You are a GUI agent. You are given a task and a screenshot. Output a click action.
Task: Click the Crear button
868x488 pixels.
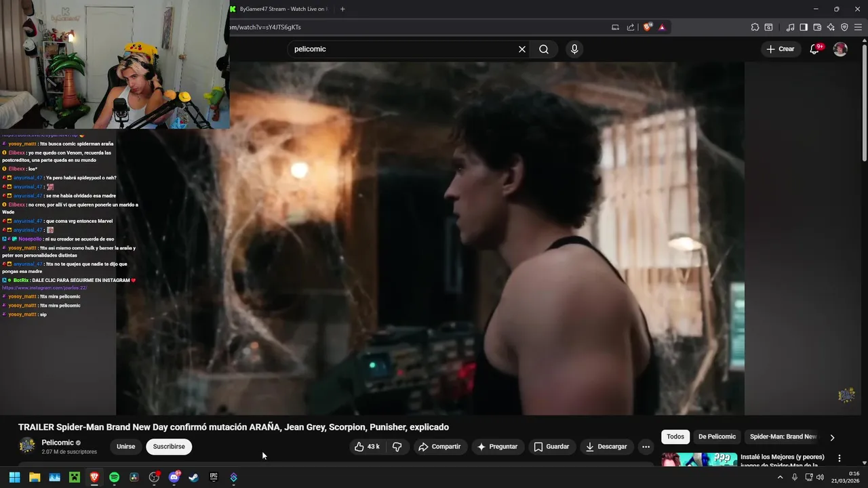(x=780, y=49)
